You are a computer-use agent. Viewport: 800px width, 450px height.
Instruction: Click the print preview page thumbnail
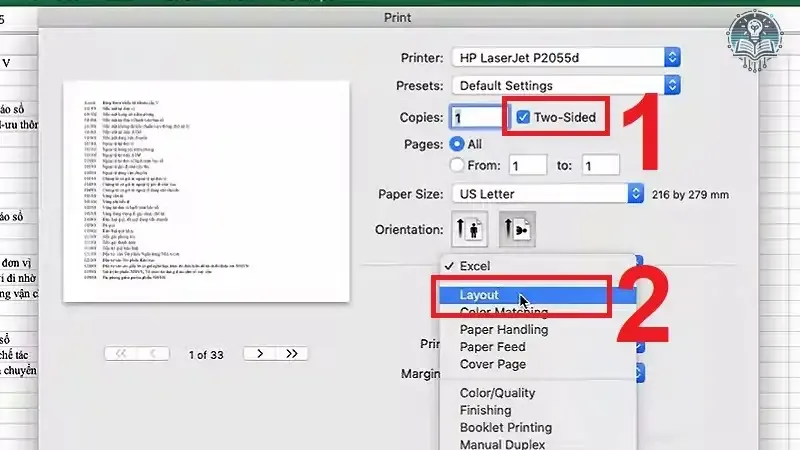click(x=206, y=191)
